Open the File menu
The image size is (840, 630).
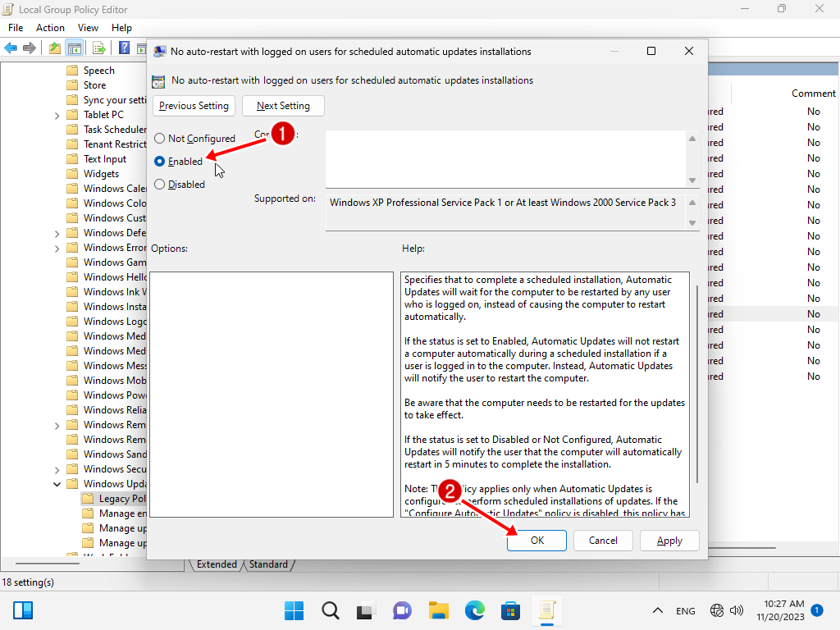[x=16, y=28]
